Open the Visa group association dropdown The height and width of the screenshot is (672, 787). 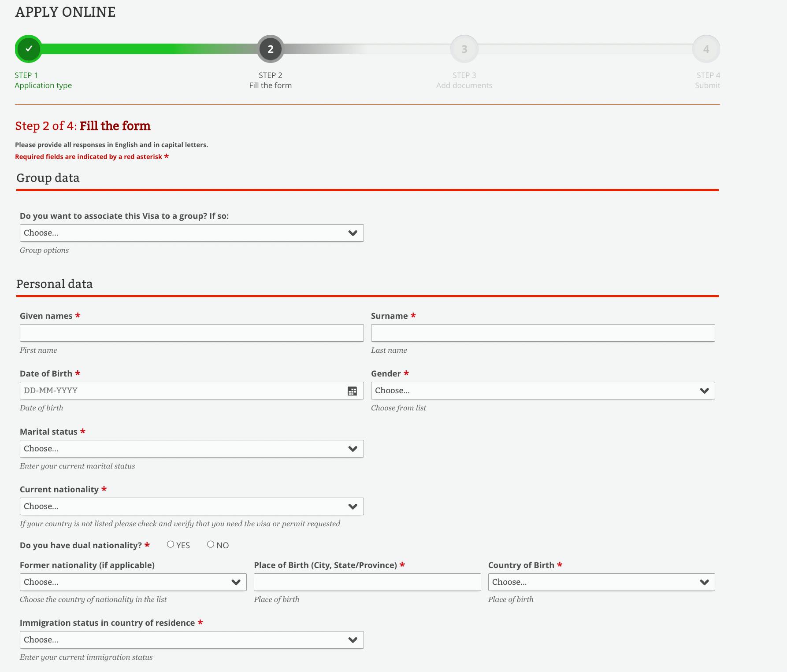tap(192, 233)
